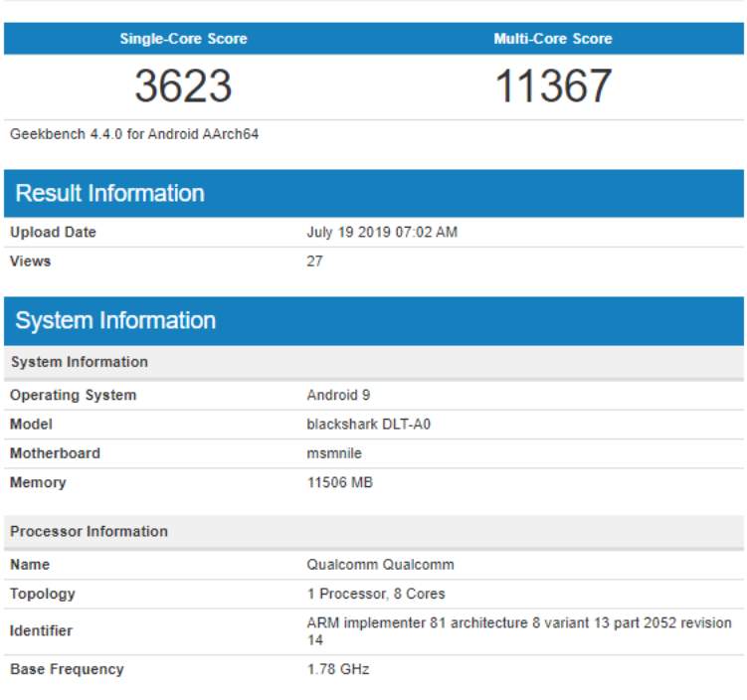Select the multi-core score value 11367
747x700 pixels.
coord(552,87)
